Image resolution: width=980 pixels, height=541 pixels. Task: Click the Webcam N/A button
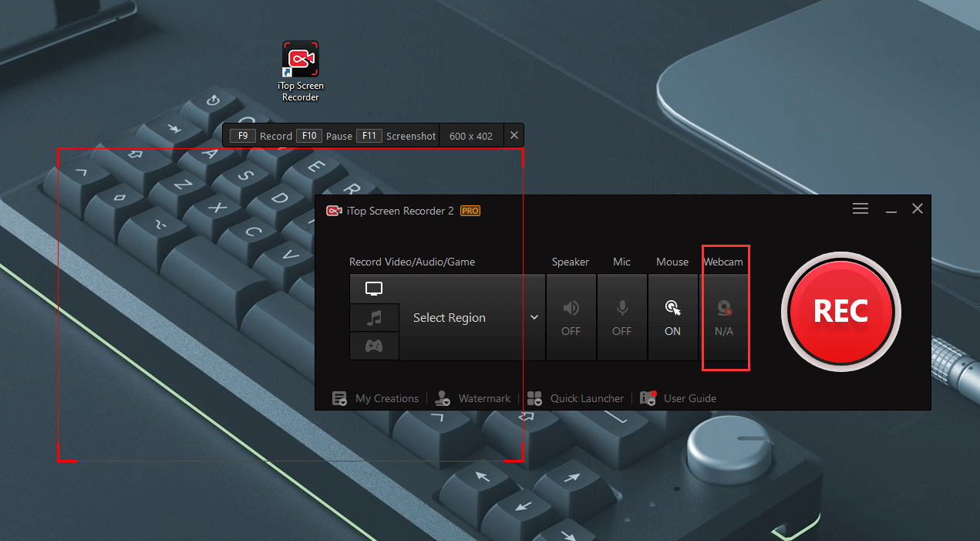724,317
